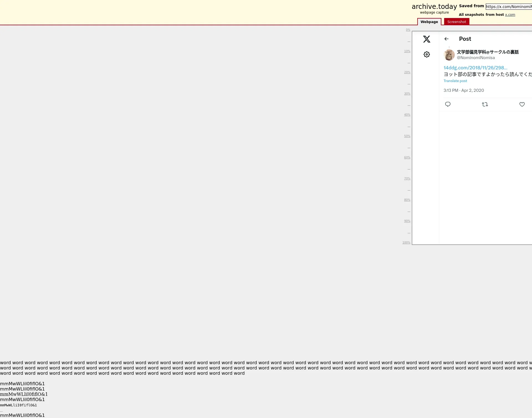The image size is (532, 418).
Task: Click the archive.today logo title
Action: (434, 7)
